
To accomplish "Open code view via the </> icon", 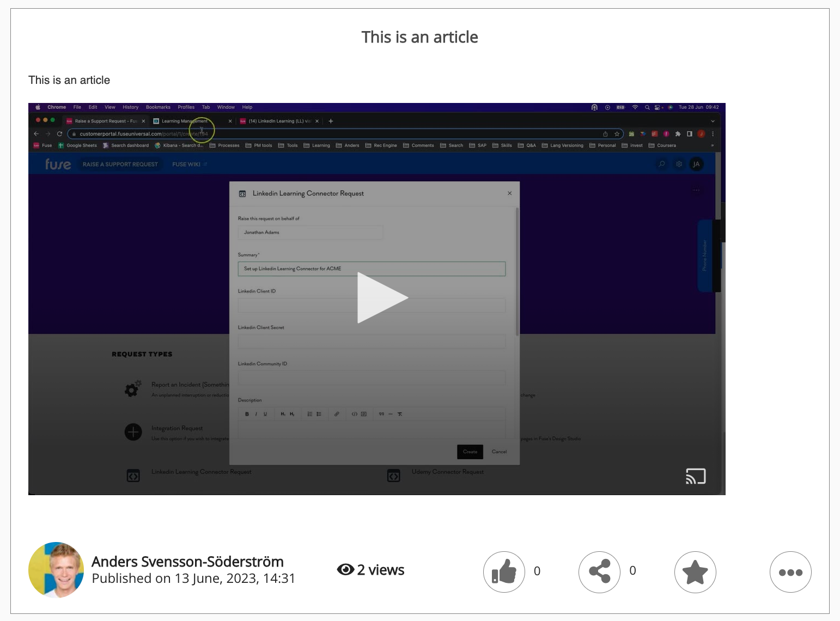I will [354, 414].
